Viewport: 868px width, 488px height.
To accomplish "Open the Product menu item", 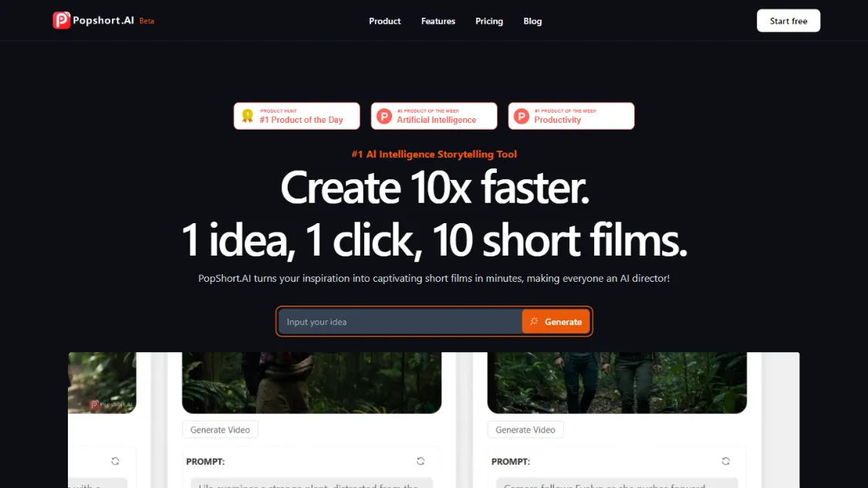I will (x=385, y=21).
